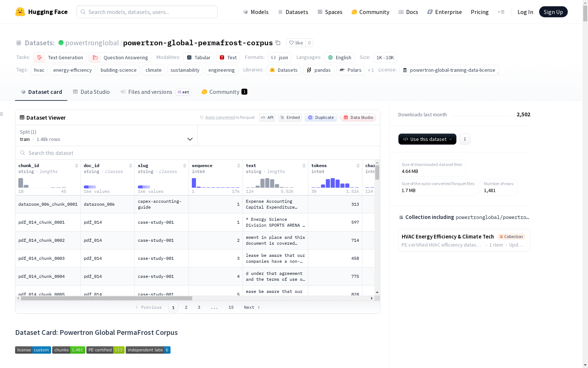588x368 pixels.
Task: Filter by the Tabular modality tag
Action: click(198, 57)
